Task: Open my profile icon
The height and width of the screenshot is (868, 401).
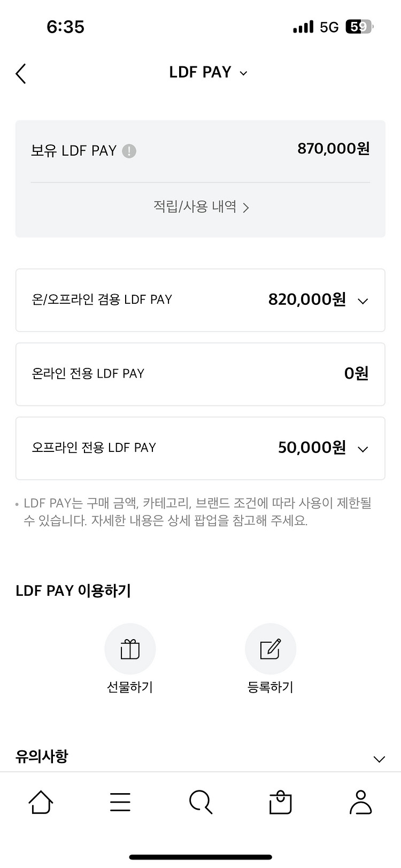Action: [x=360, y=802]
